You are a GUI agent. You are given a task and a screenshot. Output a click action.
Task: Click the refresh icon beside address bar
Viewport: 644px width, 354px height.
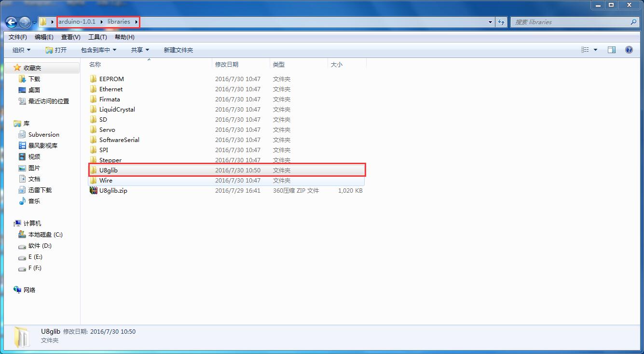(501, 22)
